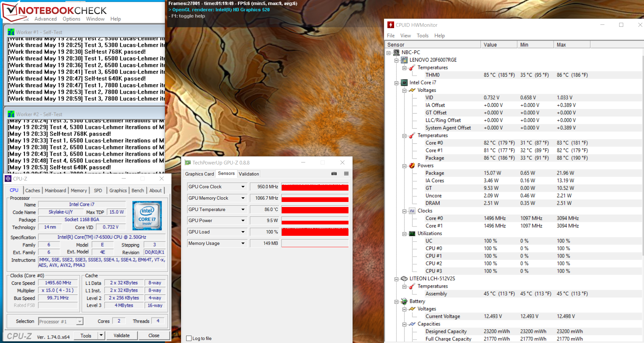Click the 1495.60 MHz Core Speed value in CPU-Z
Image resolution: width=644 pixels, height=343 pixels.
(58, 283)
